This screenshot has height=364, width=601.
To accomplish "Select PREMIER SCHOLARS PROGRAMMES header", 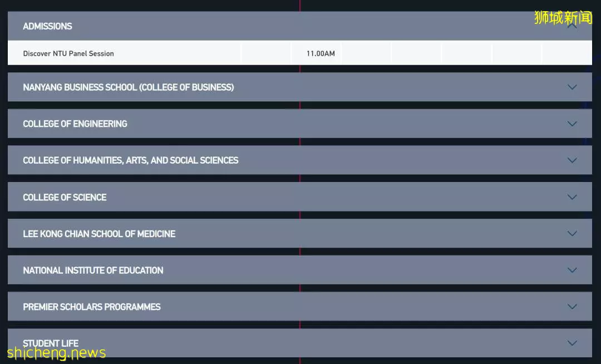I will point(300,307).
